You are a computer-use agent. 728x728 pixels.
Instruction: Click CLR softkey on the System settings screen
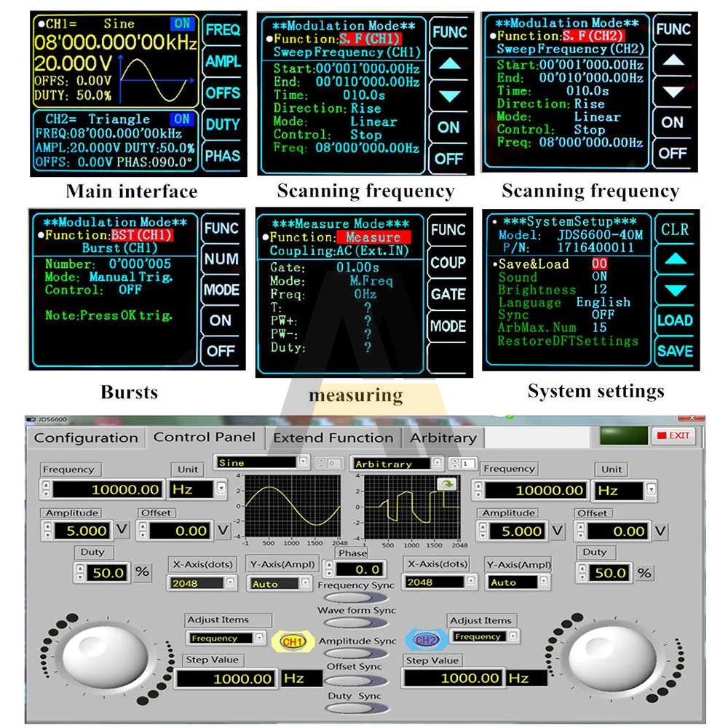pyautogui.click(x=675, y=229)
